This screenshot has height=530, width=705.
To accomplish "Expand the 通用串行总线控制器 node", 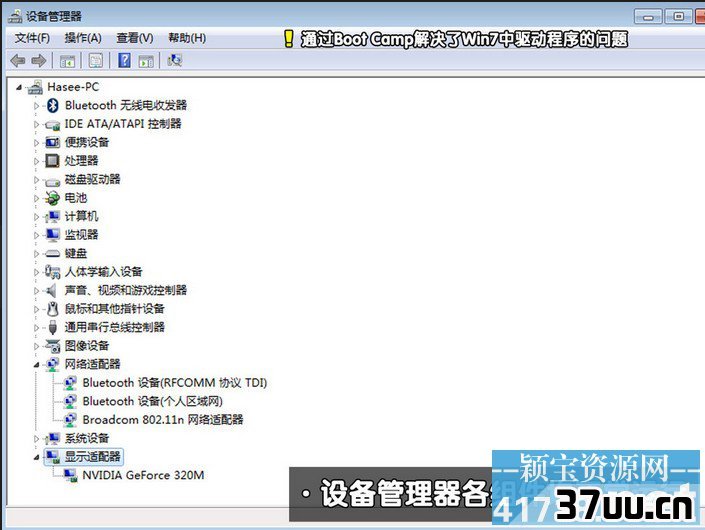I will tap(37, 328).
